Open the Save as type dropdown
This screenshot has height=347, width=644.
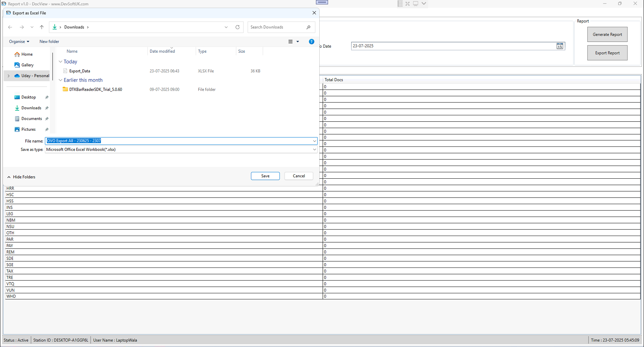[x=315, y=149]
